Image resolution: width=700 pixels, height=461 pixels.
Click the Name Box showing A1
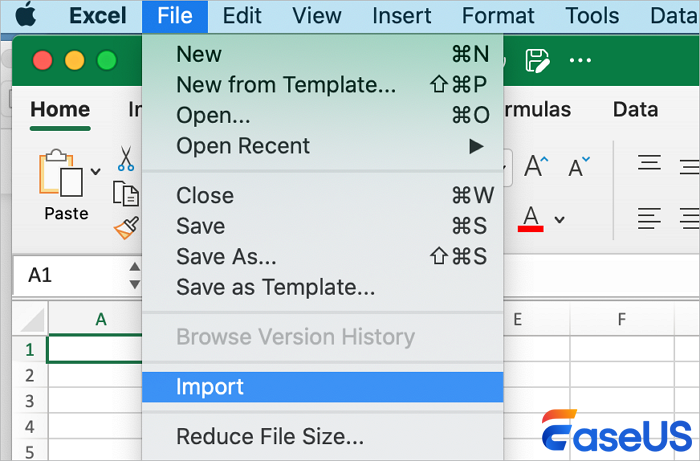pyautogui.click(x=71, y=275)
